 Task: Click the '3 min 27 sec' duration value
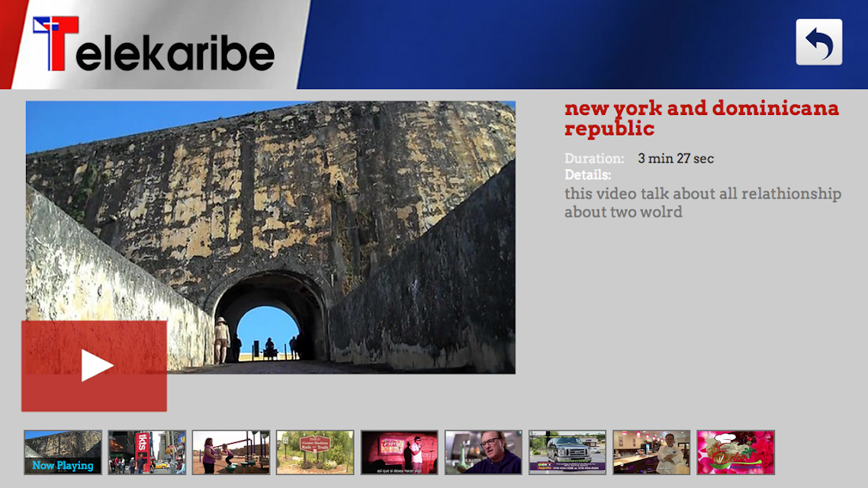(675, 159)
